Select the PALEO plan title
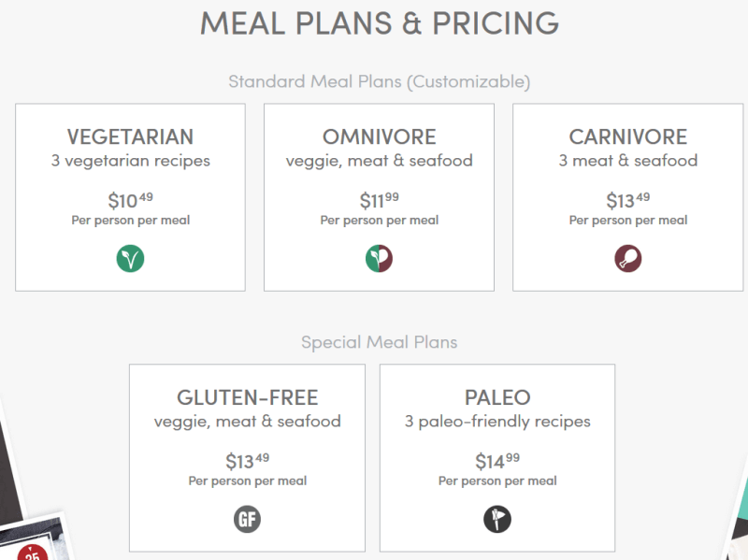 497,397
